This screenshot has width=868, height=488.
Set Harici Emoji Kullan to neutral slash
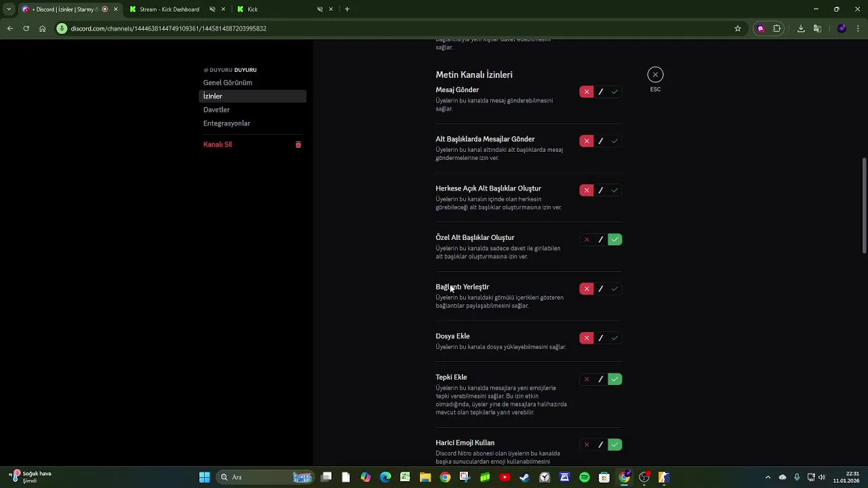pyautogui.click(x=601, y=445)
